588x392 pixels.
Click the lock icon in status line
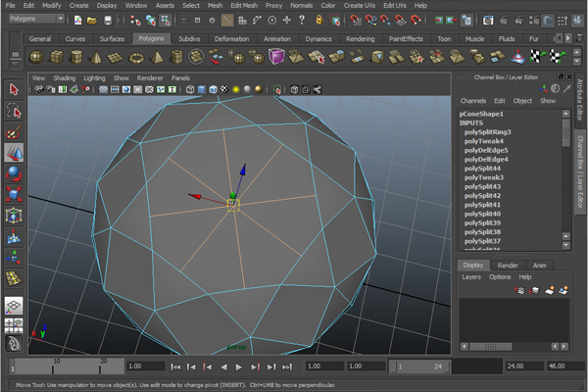click(319, 20)
